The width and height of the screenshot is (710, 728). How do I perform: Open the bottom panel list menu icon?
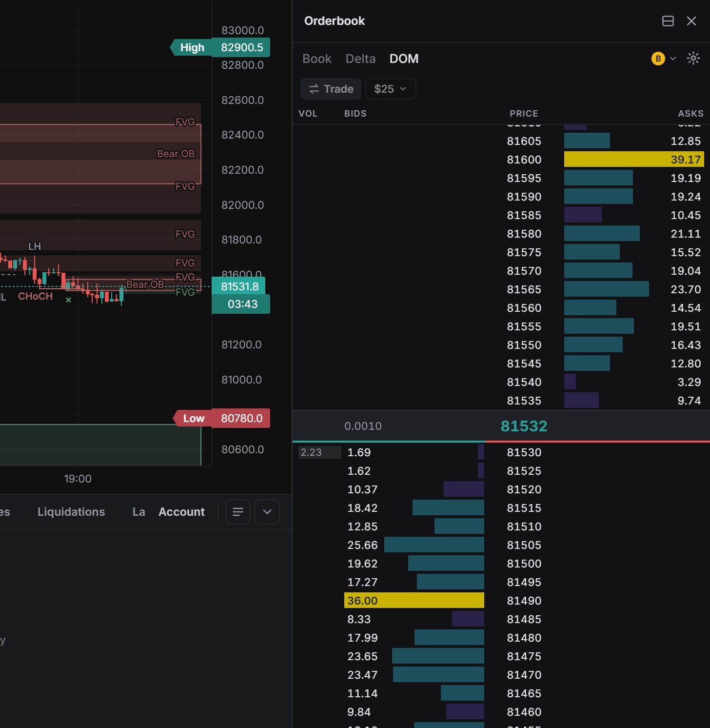pos(238,512)
